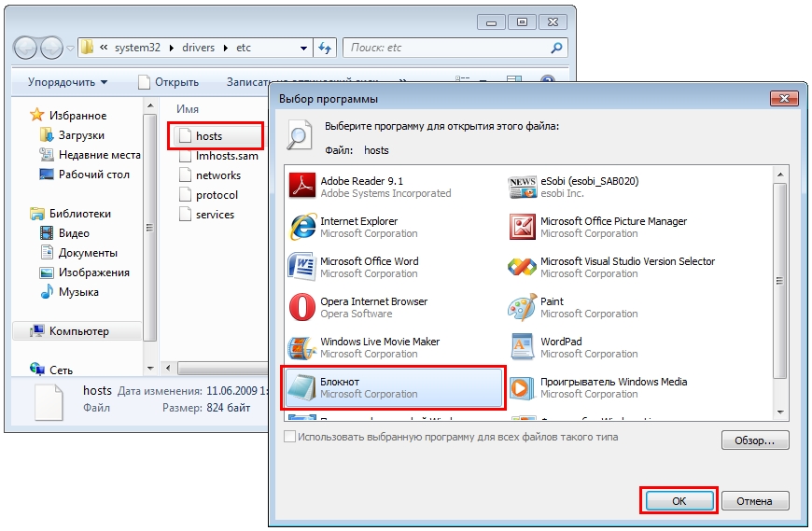812x531 pixels.
Task: Select Windows Live Movie Maker icon
Action: [301, 347]
